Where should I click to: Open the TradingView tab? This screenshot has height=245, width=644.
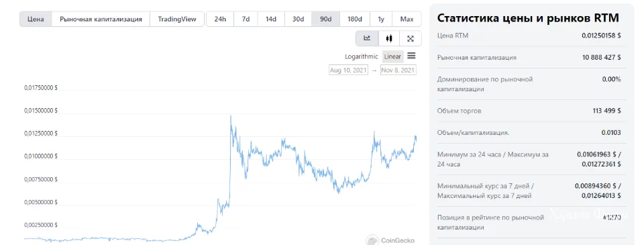(x=177, y=19)
